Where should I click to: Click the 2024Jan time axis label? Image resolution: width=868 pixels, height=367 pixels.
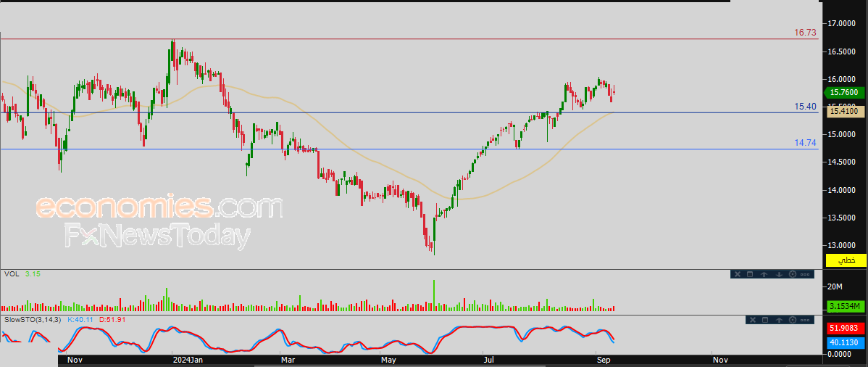tap(187, 360)
